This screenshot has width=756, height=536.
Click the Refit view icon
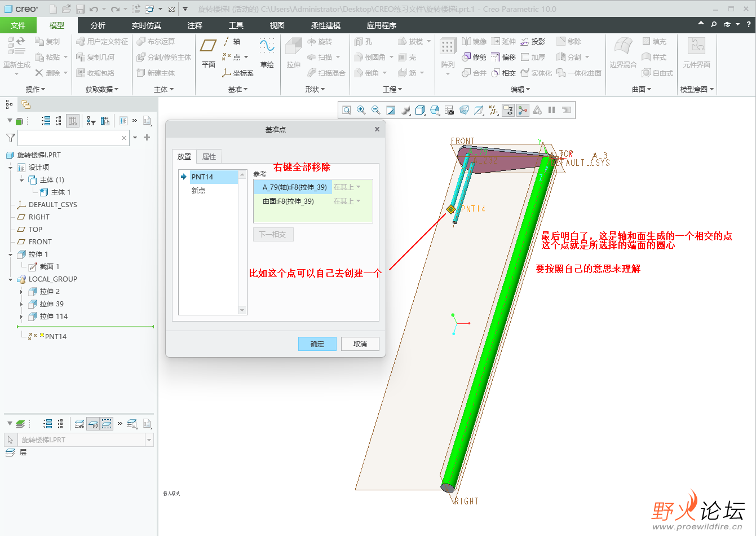coord(347,110)
